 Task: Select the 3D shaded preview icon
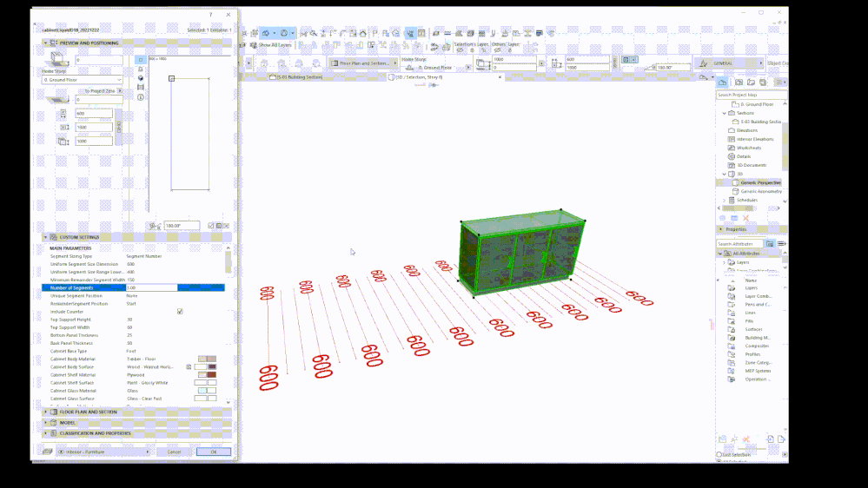tap(141, 78)
